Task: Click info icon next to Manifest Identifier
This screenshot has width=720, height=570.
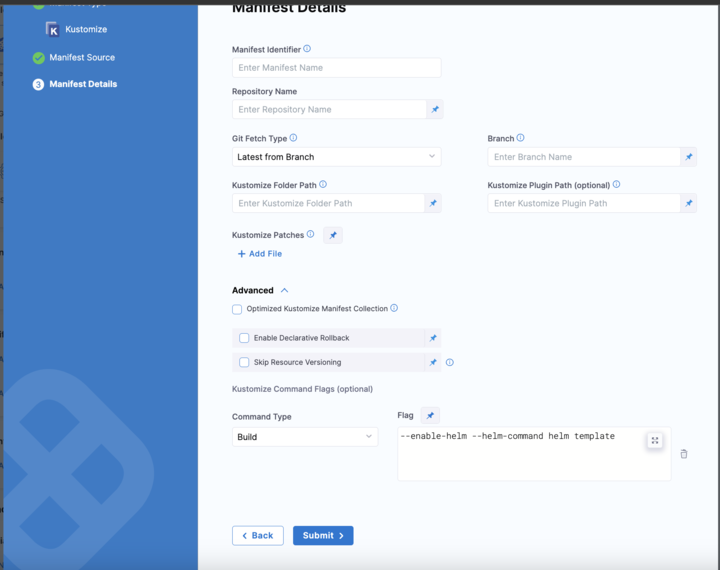Action: (x=307, y=48)
